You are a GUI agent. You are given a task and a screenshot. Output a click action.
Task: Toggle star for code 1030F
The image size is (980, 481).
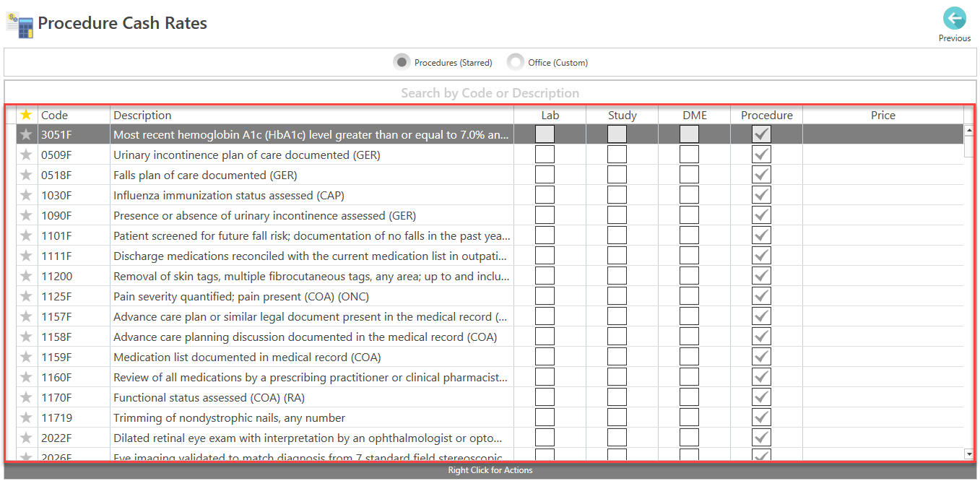[x=27, y=195]
